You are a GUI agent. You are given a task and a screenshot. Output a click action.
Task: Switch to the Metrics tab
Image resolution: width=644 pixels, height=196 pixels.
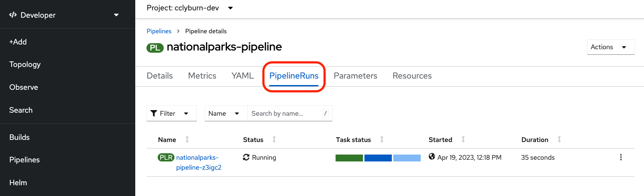[x=202, y=76]
